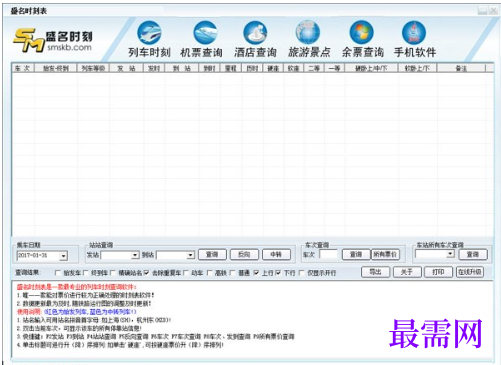
Task: Uncheck the 下行 checkbox
Action: [278, 273]
